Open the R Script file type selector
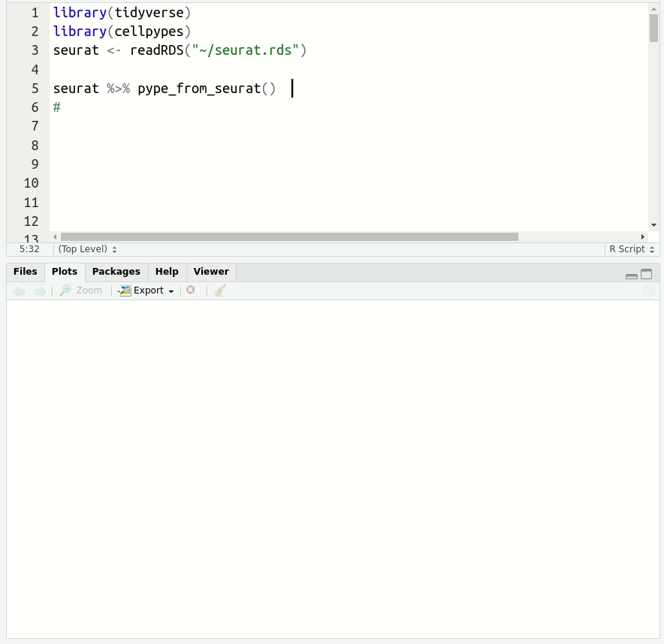The height and width of the screenshot is (644, 664). [631, 249]
